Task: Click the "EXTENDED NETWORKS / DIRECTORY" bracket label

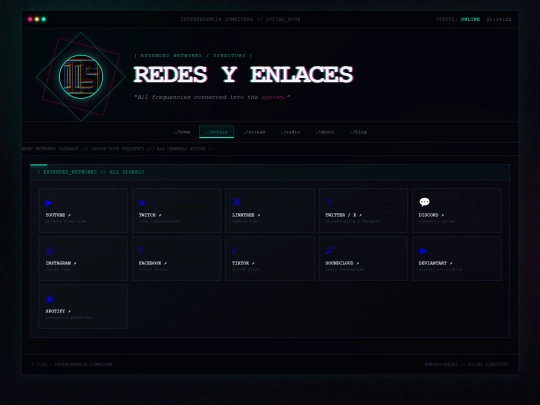Action: click(193, 55)
